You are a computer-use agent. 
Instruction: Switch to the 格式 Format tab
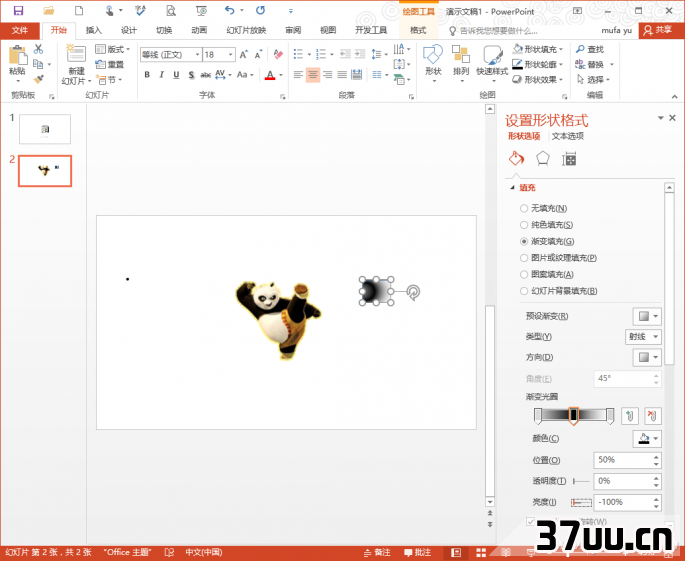tap(418, 30)
